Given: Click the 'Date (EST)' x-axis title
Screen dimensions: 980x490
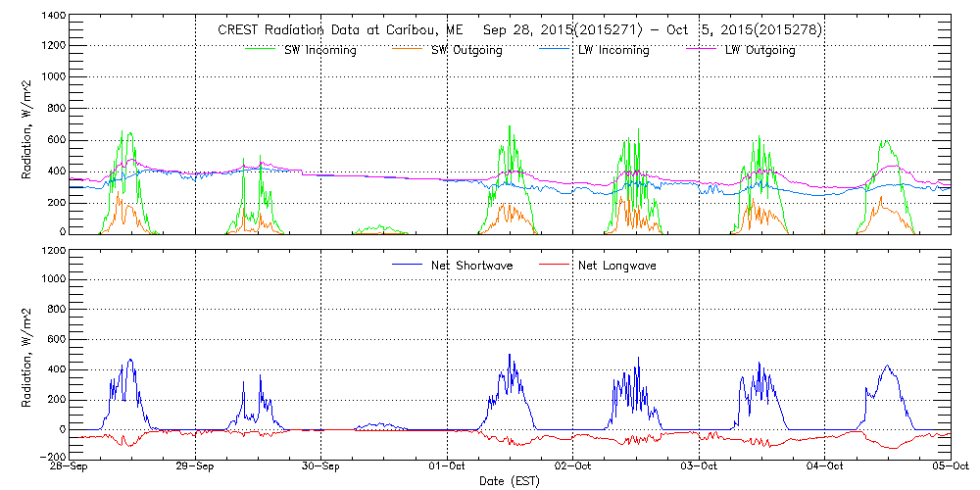Looking at the screenshot, I should (510, 481).
